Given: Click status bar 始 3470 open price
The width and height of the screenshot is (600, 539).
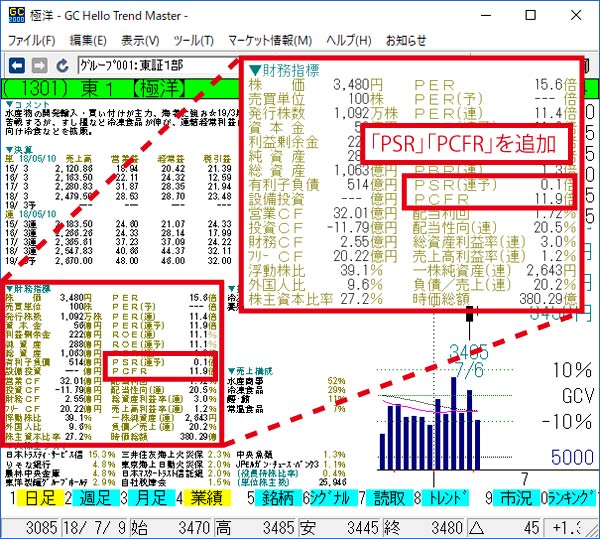Looking at the screenshot, I should pos(171,528).
